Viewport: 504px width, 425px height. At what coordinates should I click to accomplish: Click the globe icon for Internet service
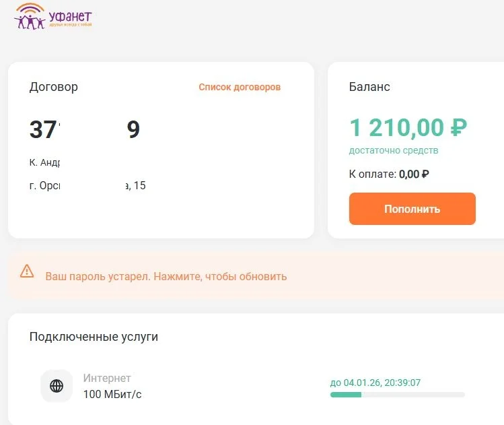pyautogui.click(x=57, y=386)
